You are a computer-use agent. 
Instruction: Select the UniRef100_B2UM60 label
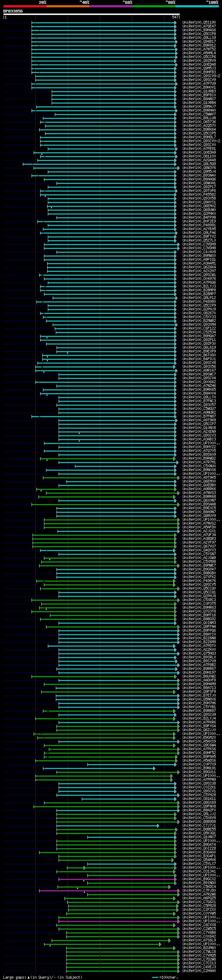coord(199,948)
